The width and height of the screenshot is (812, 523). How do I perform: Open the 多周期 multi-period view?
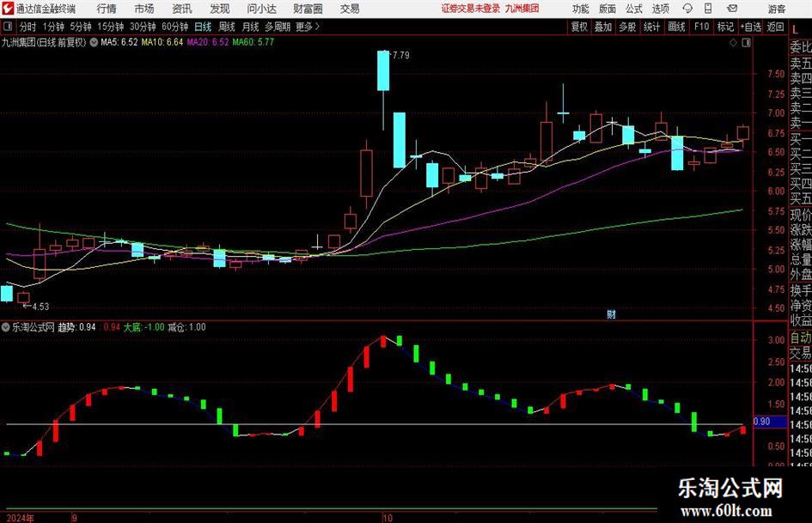click(x=278, y=27)
